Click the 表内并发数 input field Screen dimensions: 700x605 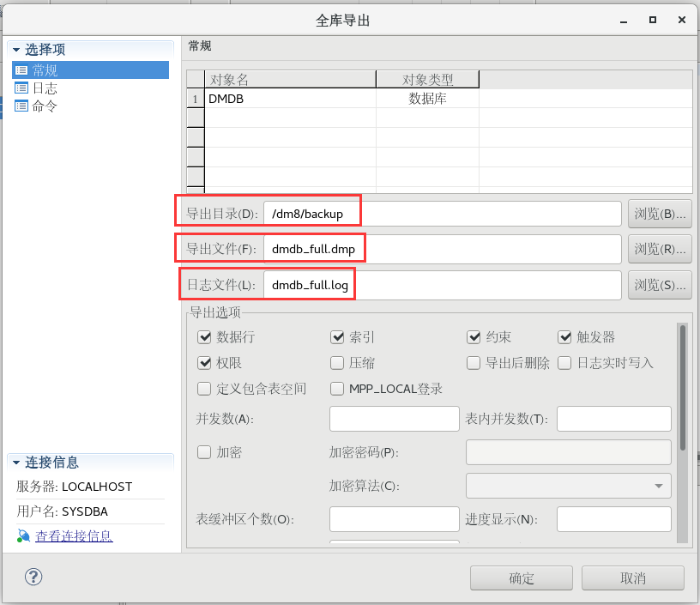click(x=614, y=419)
